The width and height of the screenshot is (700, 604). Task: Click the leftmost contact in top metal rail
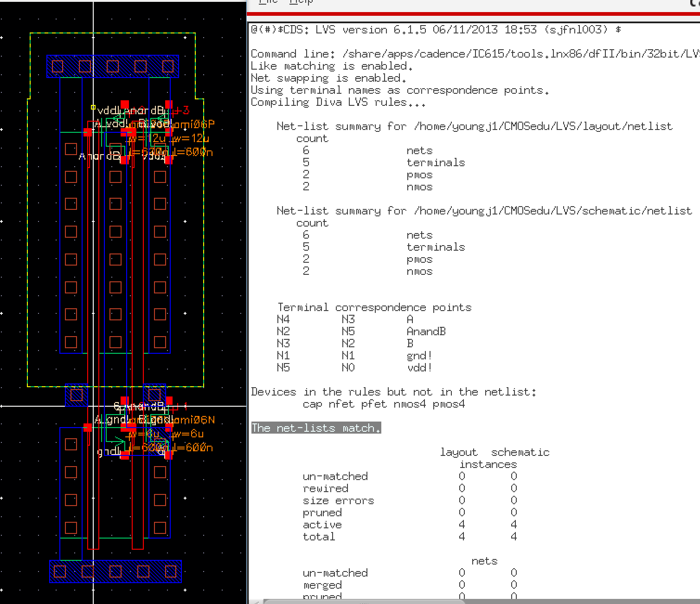[58, 66]
